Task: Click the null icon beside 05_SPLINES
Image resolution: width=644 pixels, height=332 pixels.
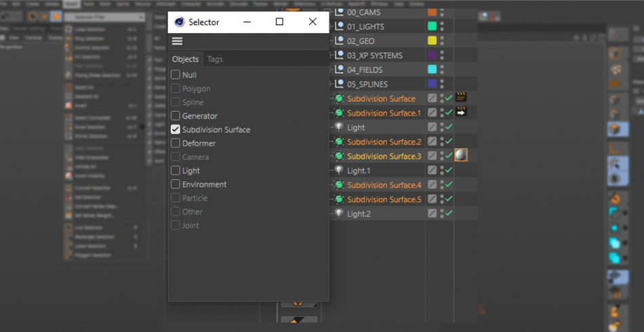Action: [339, 84]
